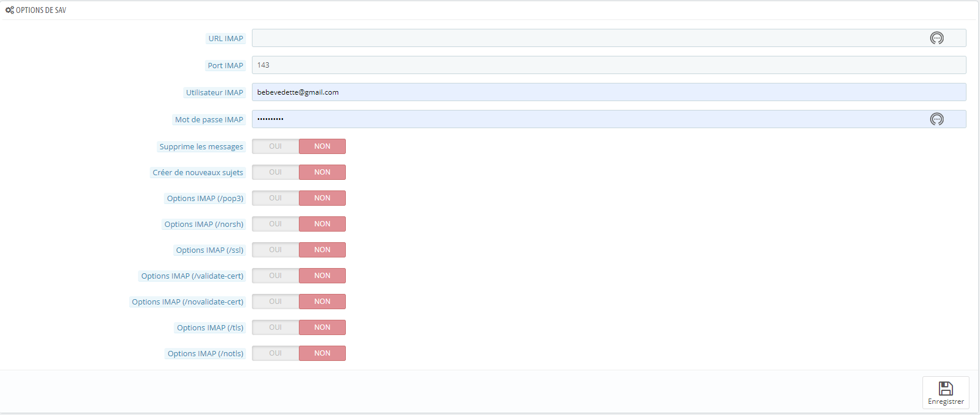The height and width of the screenshot is (415, 980).
Task: Select NON for Options IMAP (/tls)
Action: [x=322, y=327]
